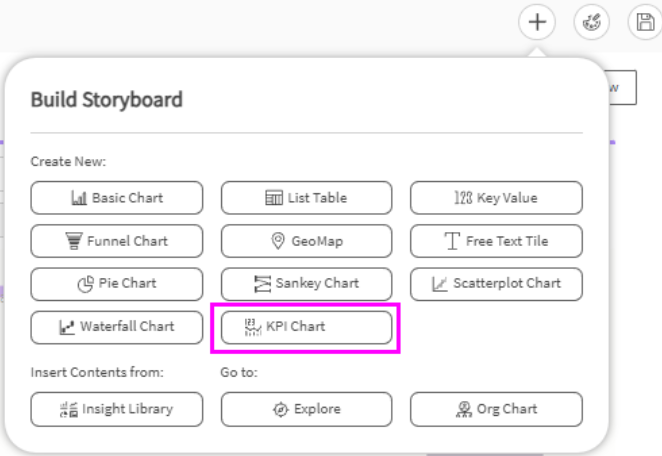Open the Insight Library
The width and height of the screenshot is (662, 456).
tap(117, 408)
